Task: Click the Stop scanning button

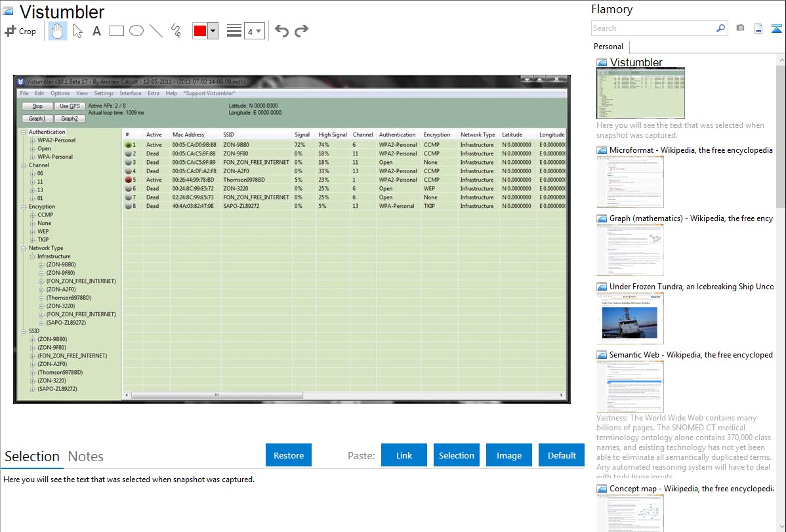Action: (37, 106)
